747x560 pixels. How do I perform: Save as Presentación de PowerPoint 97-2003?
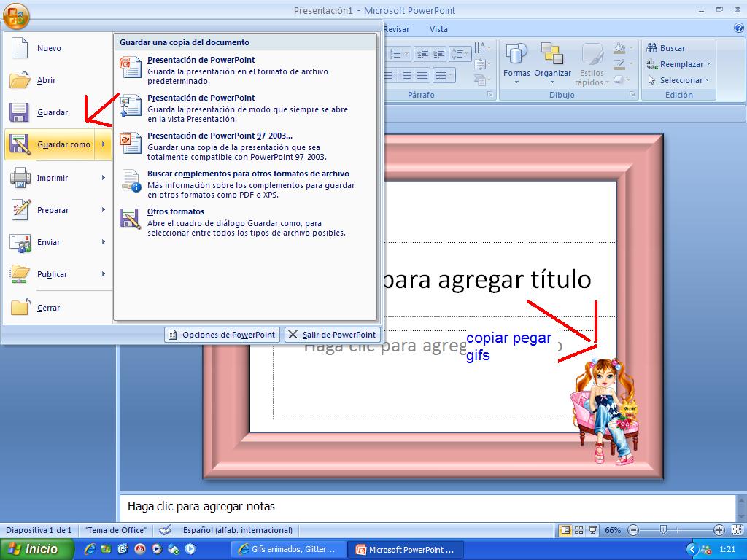[x=245, y=146]
